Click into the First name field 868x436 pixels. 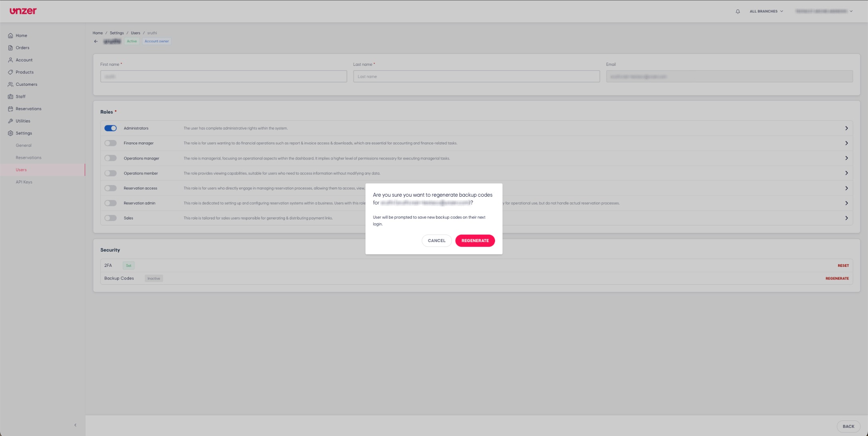point(223,77)
